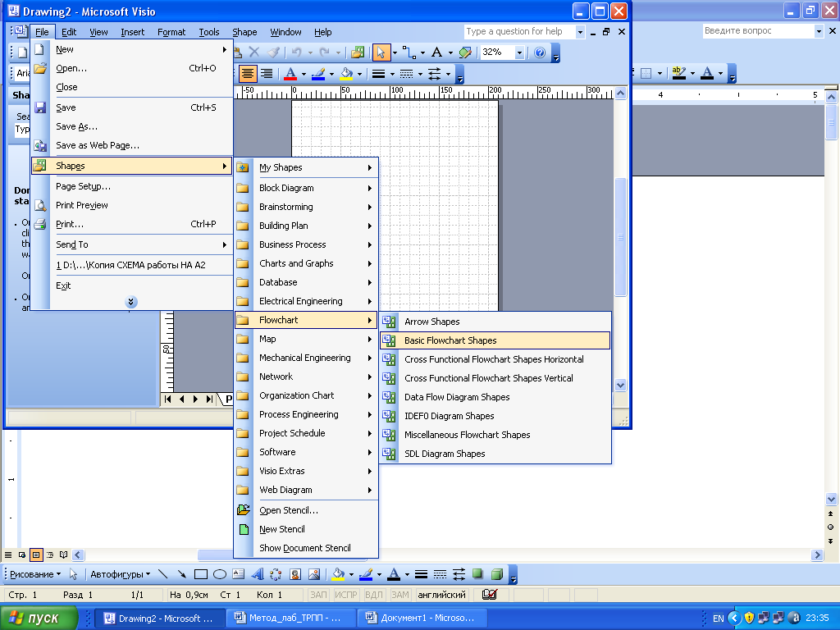Choose Basic Flowchart Shapes from submenu

tap(495, 340)
